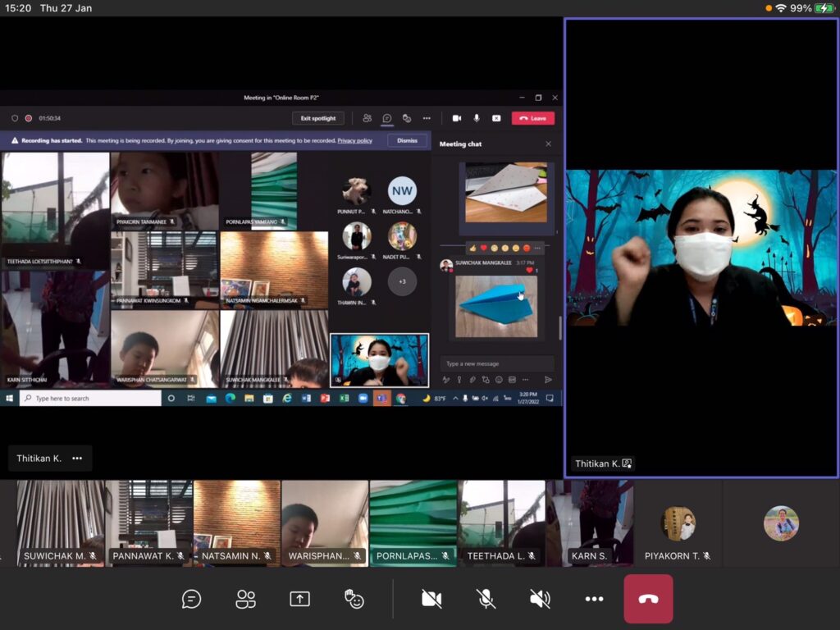Tap the share content icon
The image size is (840, 630).
point(299,600)
